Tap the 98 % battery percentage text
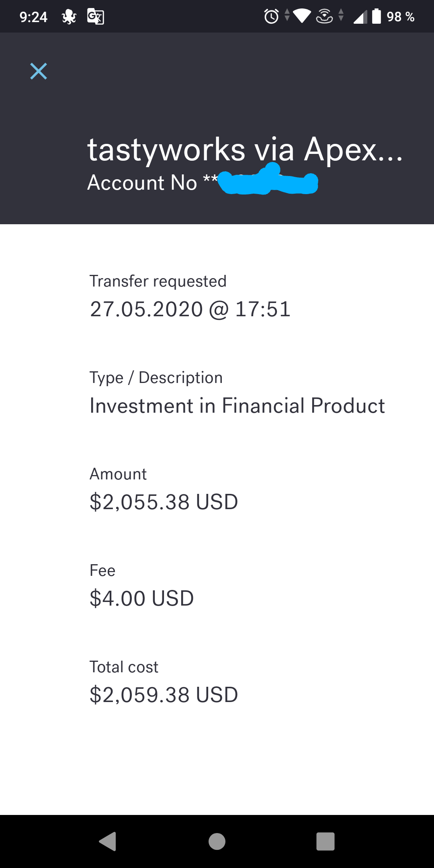 [400, 17]
